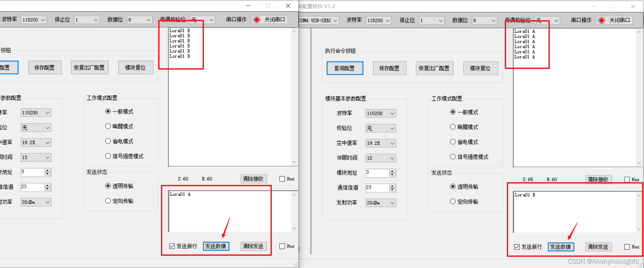Viewport: 644px width, 268px height.
Task: Click 模块复位 button in left window
Action: coord(136,68)
